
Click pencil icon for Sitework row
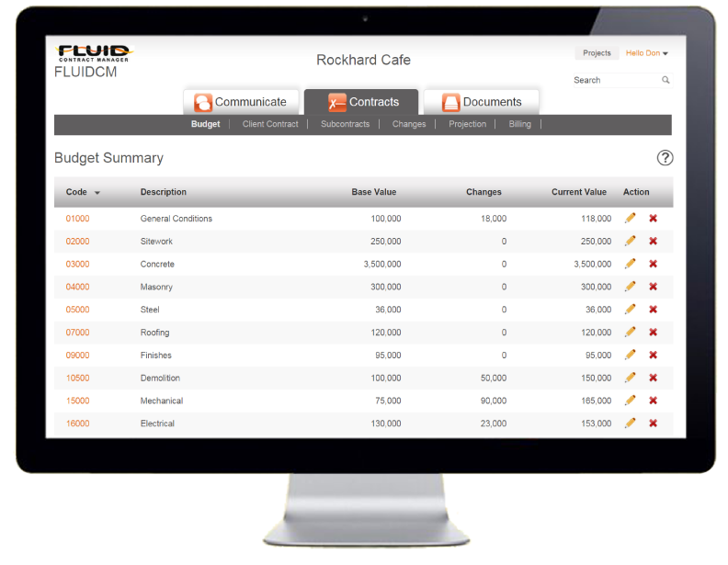coord(630,241)
